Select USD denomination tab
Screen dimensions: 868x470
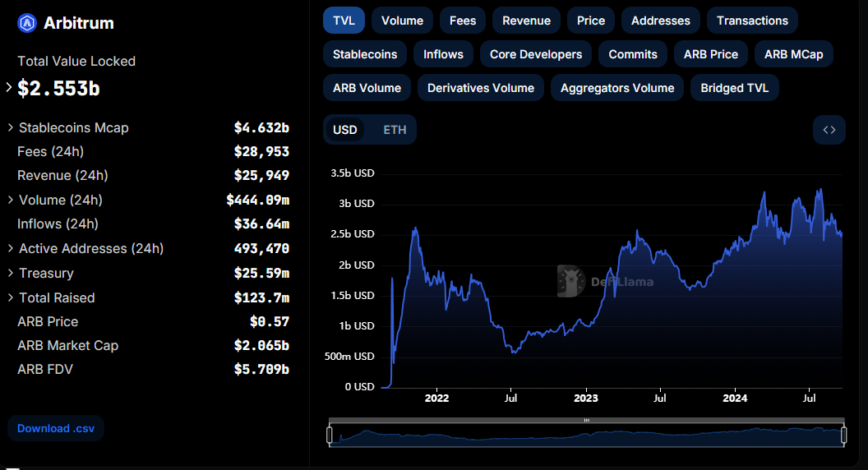pyautogui.click(x=345, y=130)
